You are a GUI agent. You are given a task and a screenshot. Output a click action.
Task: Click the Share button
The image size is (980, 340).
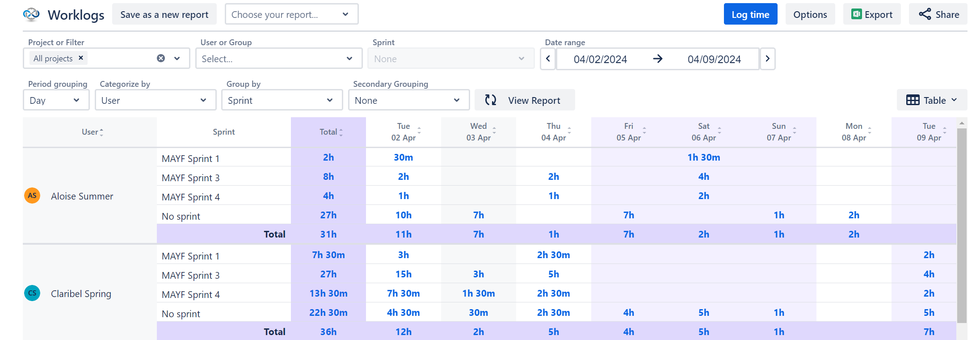938,14
